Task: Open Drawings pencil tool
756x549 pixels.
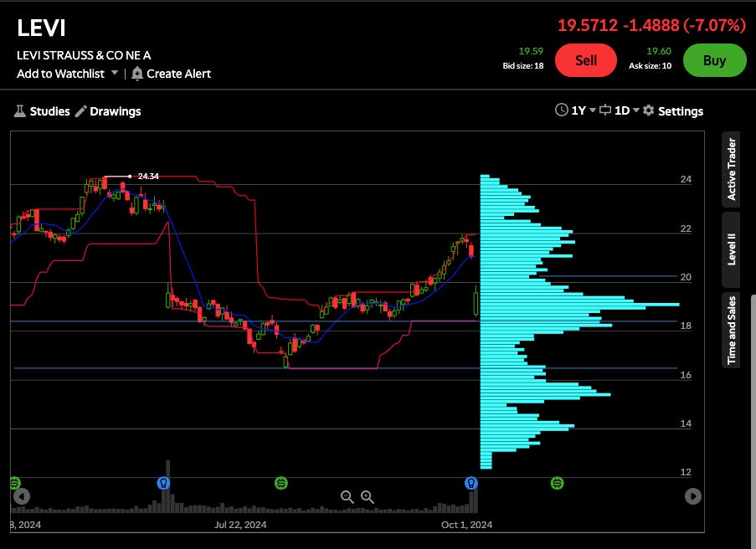Action: click(x=81, y=111)
